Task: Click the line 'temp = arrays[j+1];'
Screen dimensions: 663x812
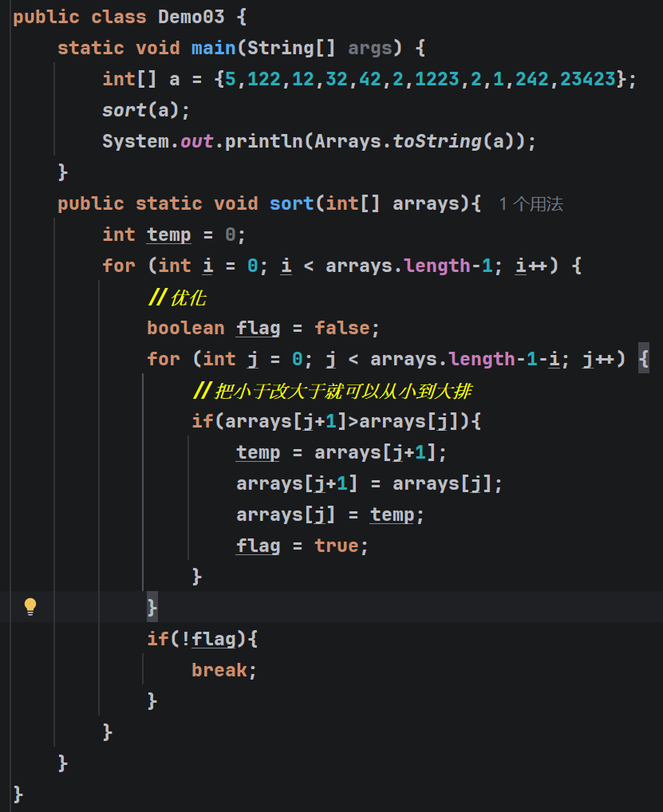Action: coord(341,452)
